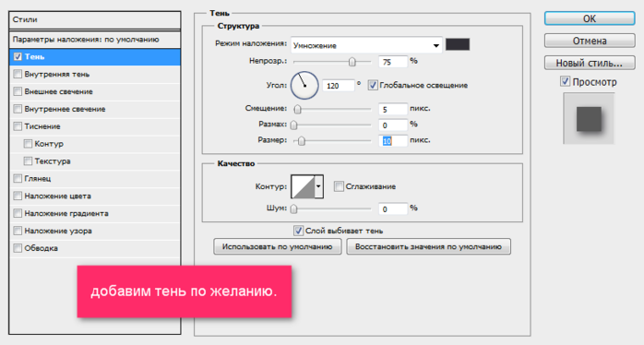
Task: Click the Угол value field
Action: [338, 86]
